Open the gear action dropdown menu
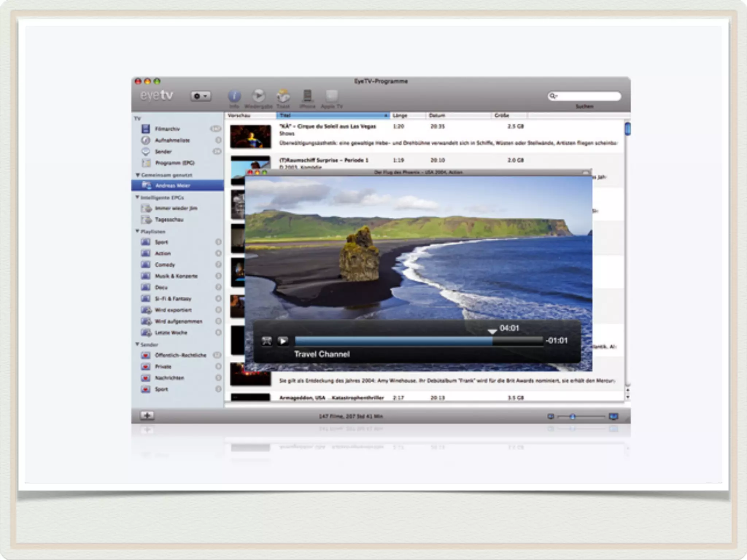The height and width of the screenshot is (560, 747). tap(200, 96)
